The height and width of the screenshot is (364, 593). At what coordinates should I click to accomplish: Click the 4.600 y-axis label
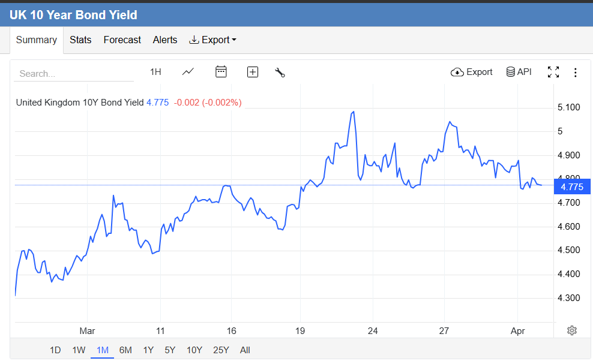(x=569, y=227)
